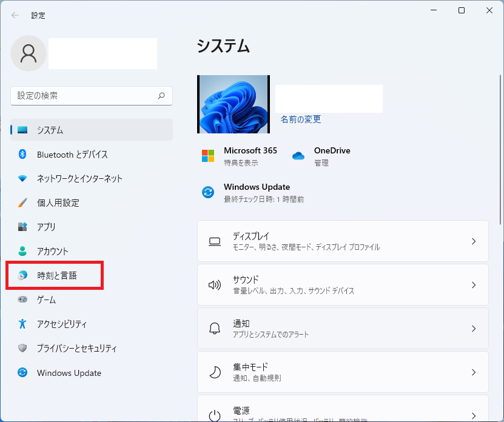This screenshot has height=422, width=504.
Task: Open 集中モード settings row
Action: click(343, 372)
